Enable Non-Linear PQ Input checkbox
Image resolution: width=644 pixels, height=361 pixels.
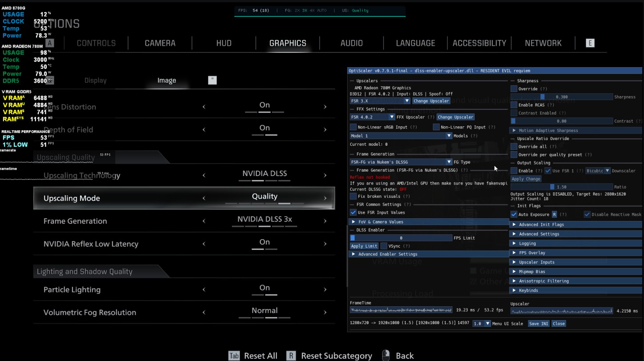(x=436, y=127)
